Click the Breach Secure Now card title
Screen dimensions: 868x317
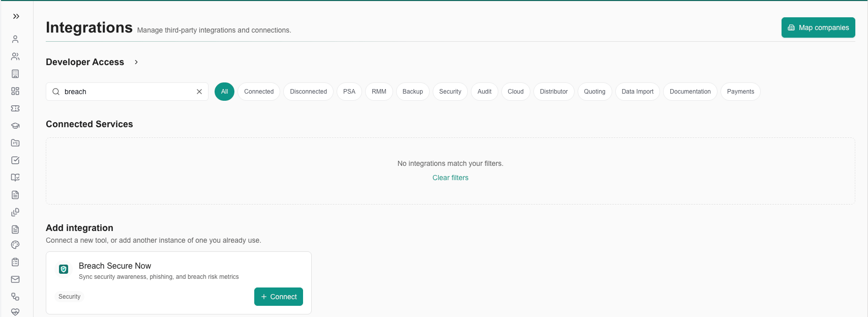(115, 266)
